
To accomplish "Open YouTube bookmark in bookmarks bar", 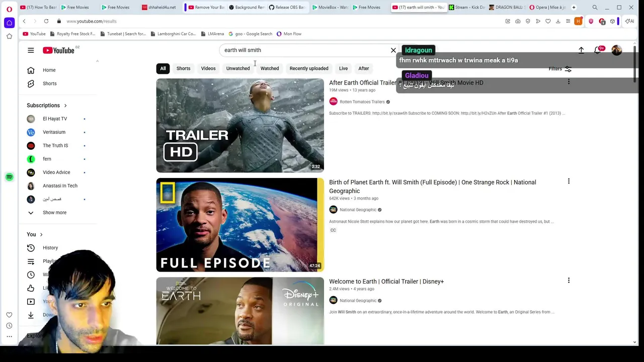I will [x=34, y=34].
